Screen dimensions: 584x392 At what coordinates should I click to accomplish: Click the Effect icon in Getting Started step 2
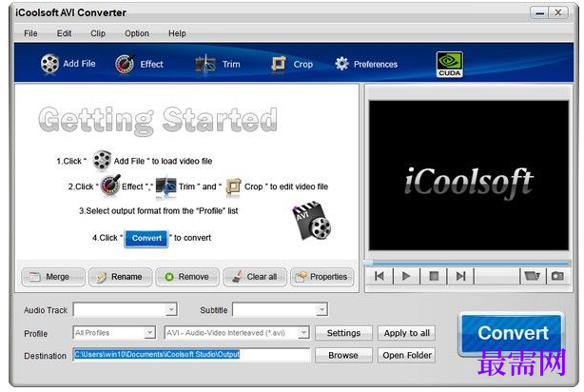click(110, 185)
